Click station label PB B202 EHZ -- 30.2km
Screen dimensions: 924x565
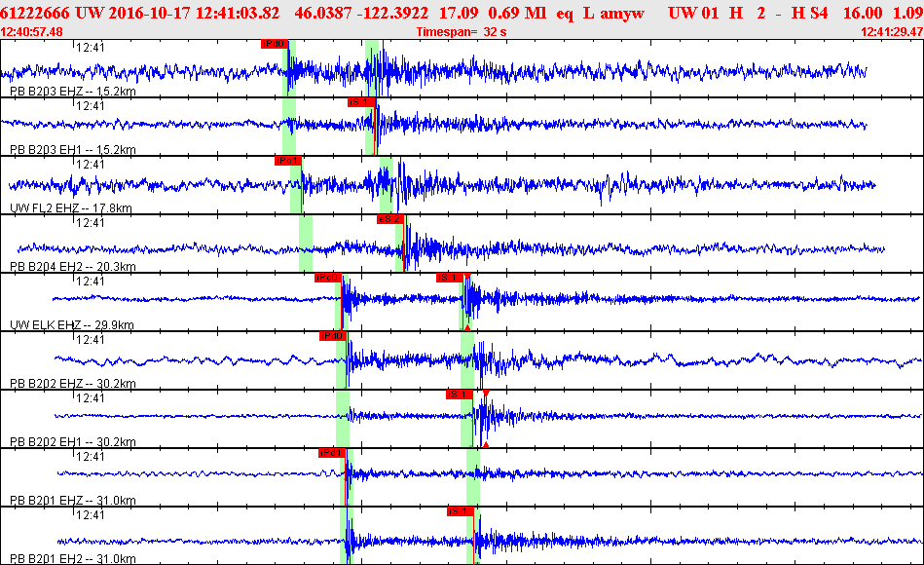click(73, 384)
